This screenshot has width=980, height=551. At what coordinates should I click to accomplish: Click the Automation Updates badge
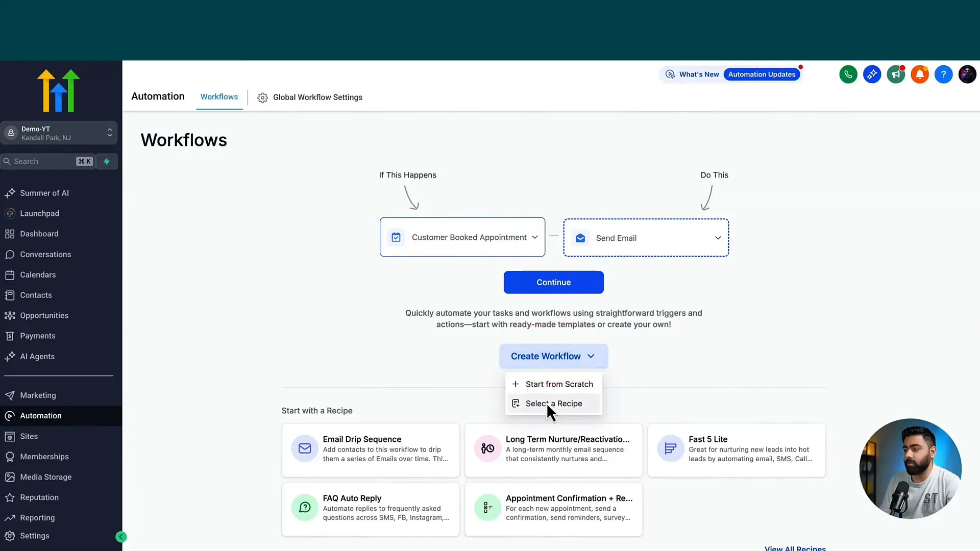(x=762, y=74)
